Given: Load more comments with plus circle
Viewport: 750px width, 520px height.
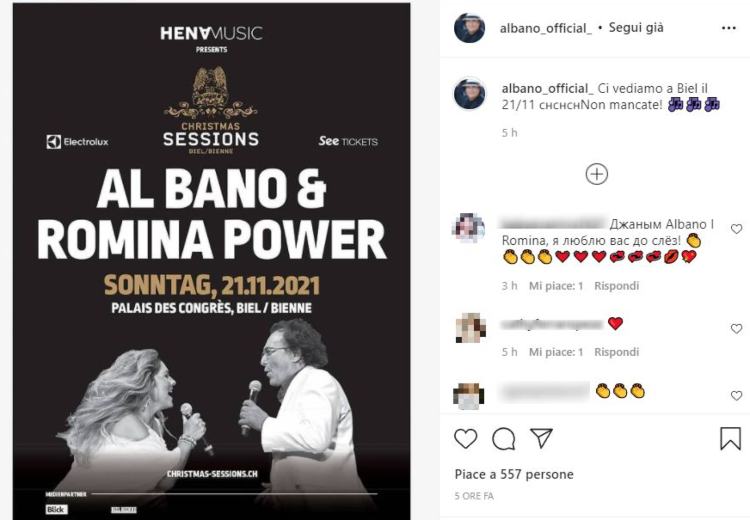Looking at the screenshot, I should 596,174.
